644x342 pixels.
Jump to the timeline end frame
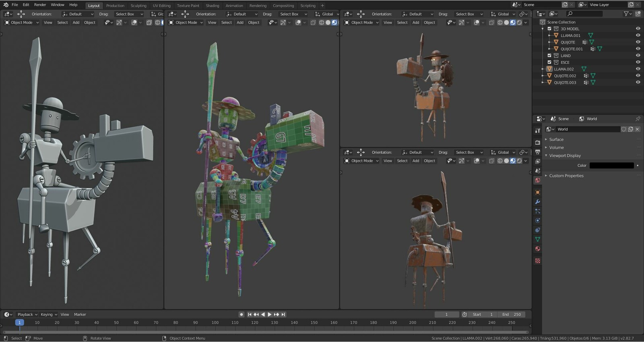[x=283, y=315]
